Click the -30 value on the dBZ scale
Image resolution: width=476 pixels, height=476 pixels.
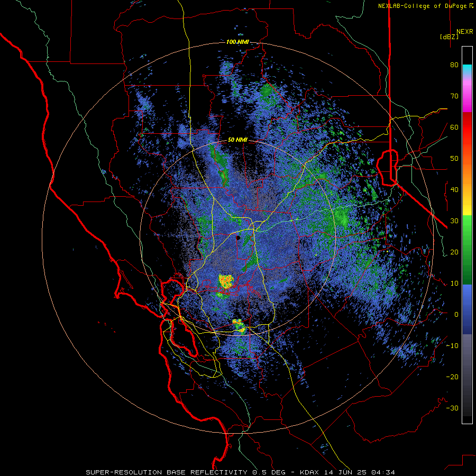point(452,408)
